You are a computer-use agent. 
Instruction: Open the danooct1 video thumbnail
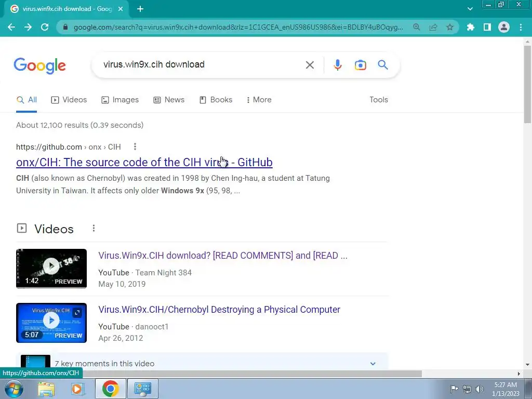[51, 323]
